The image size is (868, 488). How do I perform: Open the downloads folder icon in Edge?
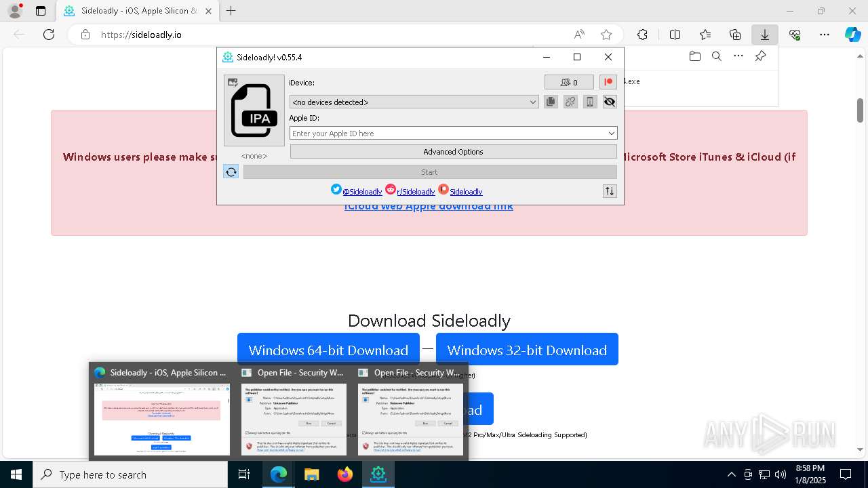[694, 56]
